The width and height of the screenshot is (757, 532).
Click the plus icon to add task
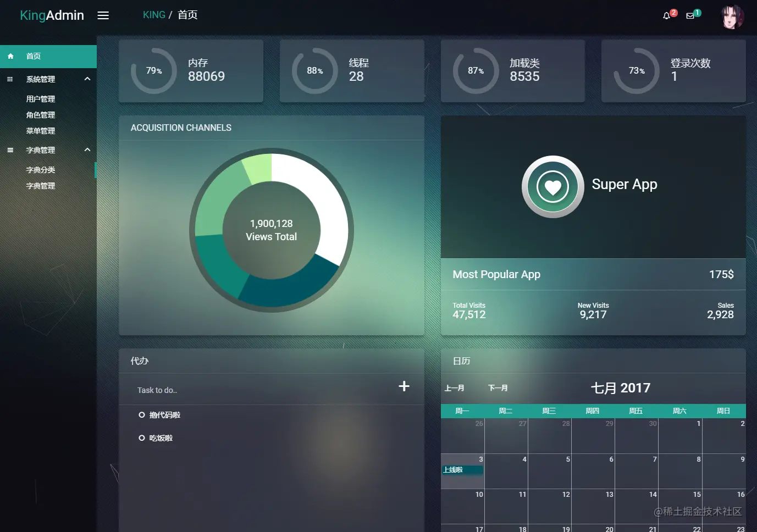click(404, 386)
